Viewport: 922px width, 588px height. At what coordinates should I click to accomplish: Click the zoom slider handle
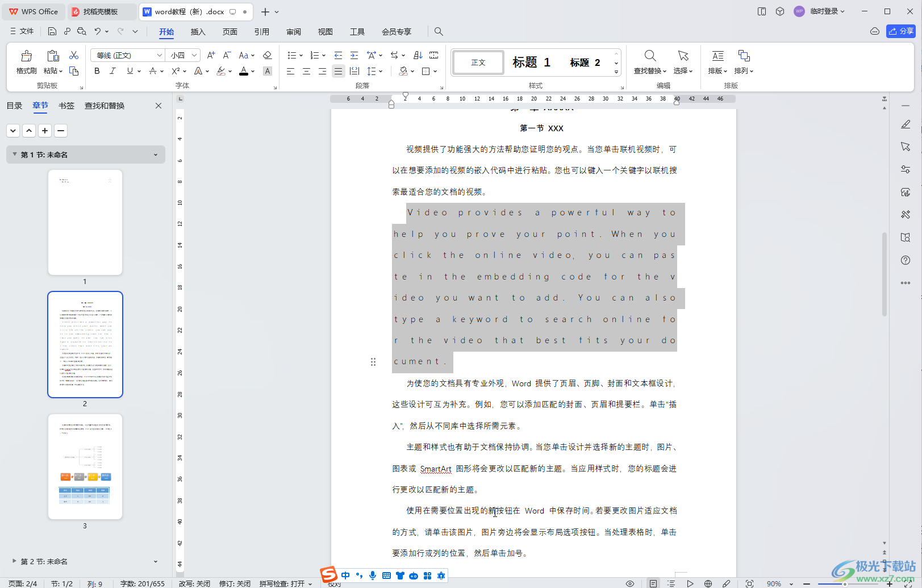845,584
